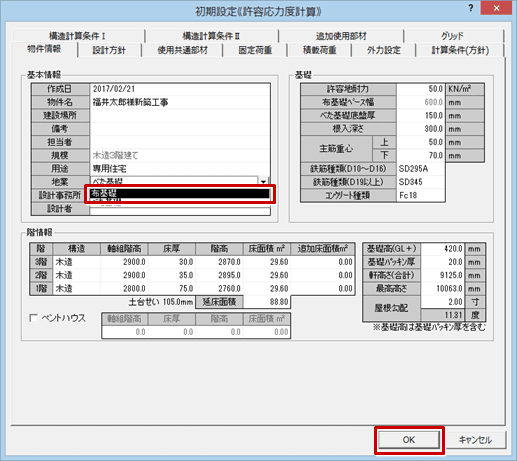Open the 使用共通部材 tab
Viewport: 517px width, 461px height.
click(x=182, y=50)
